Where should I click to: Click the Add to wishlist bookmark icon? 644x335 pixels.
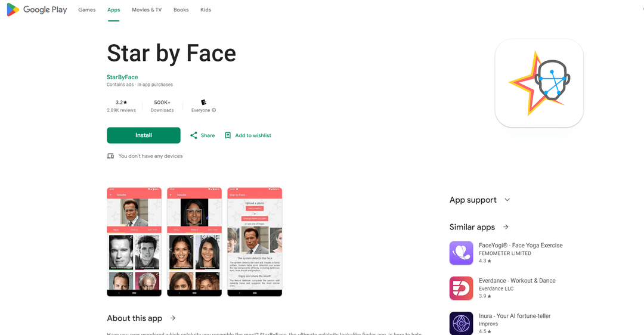(x=228, y=135)
